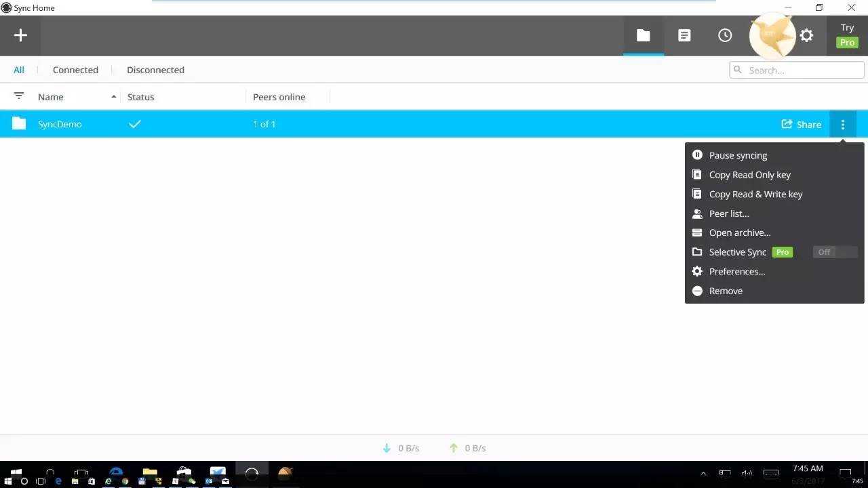Open the Folders view icon in the top bar
This screenshot has height=488, width=868.
(643, 35)
